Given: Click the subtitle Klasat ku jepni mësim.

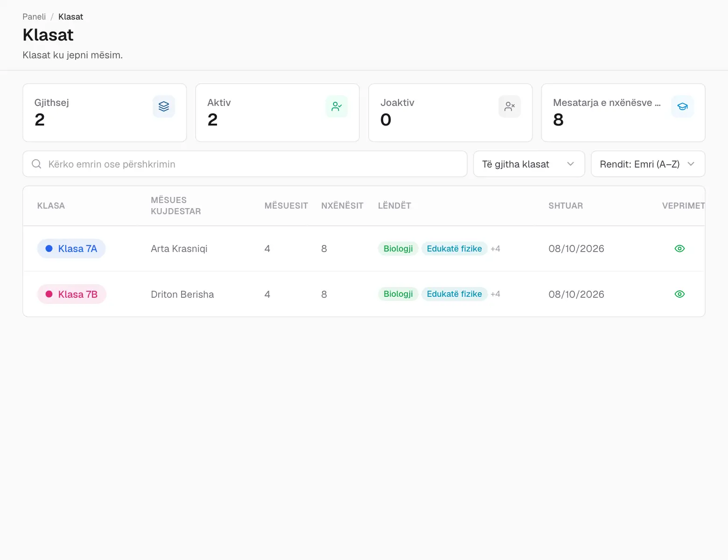Looking at the screenshot, I should point(73,55).
